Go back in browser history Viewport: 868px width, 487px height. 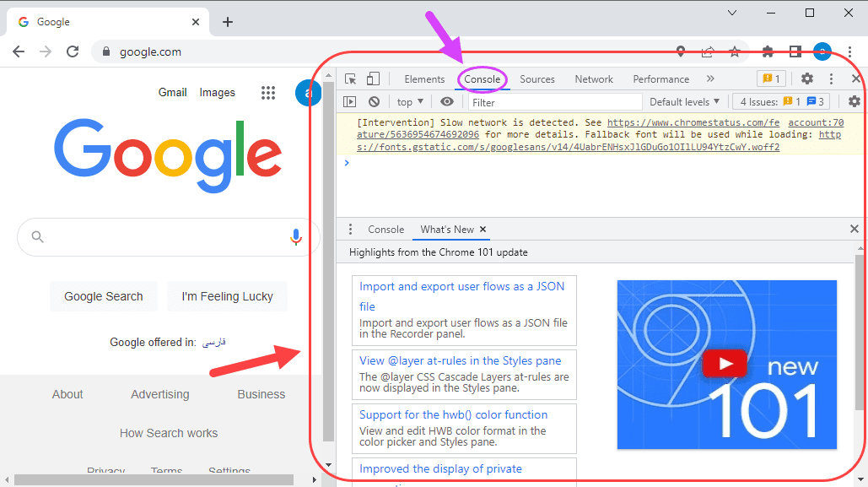point(19,51)
